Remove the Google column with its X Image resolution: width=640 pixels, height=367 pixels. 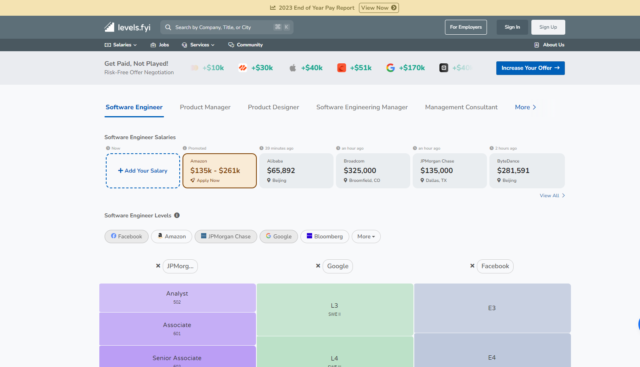(318, 266)
